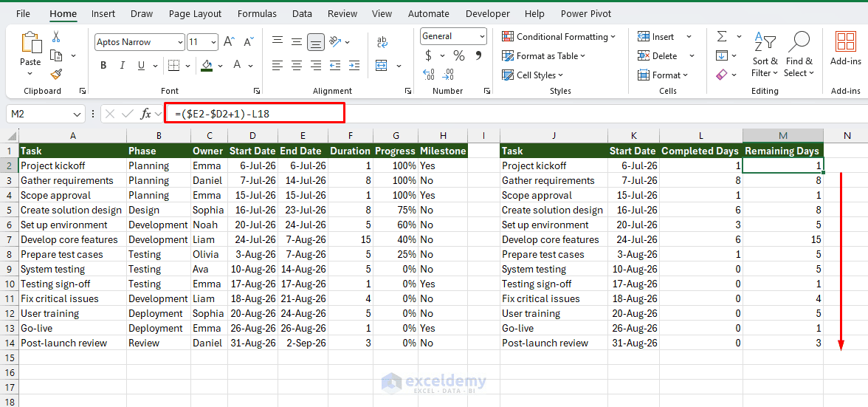The height and width of the screenshot is (407, 868).
Task: Apply the Fill Color bucket
Action: 207,66
